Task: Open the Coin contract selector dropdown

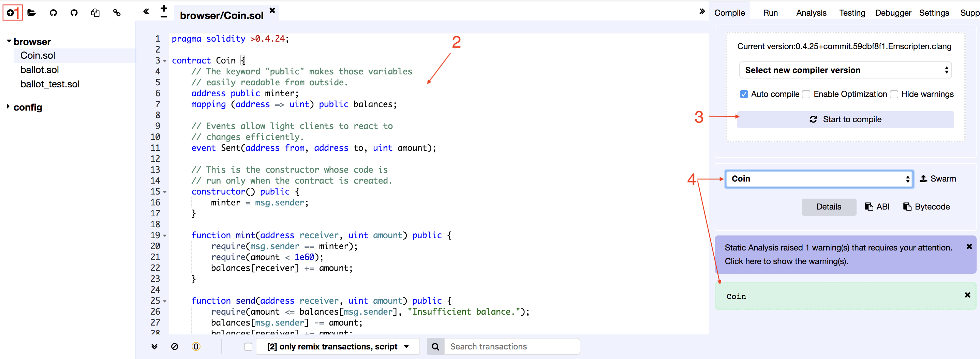Action: click(x=819, y=179)
